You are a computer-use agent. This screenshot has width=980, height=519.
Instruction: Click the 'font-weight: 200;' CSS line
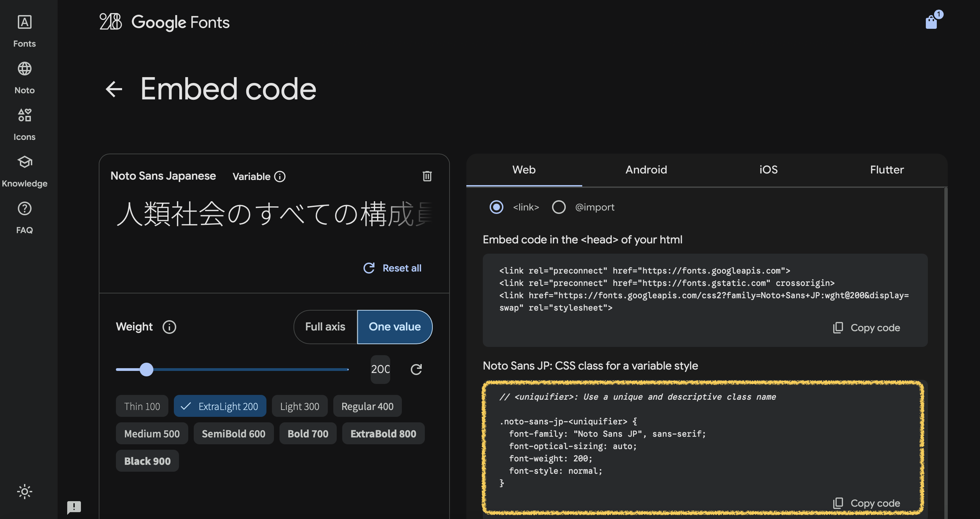pyautogui.click(x=550, y=459)
